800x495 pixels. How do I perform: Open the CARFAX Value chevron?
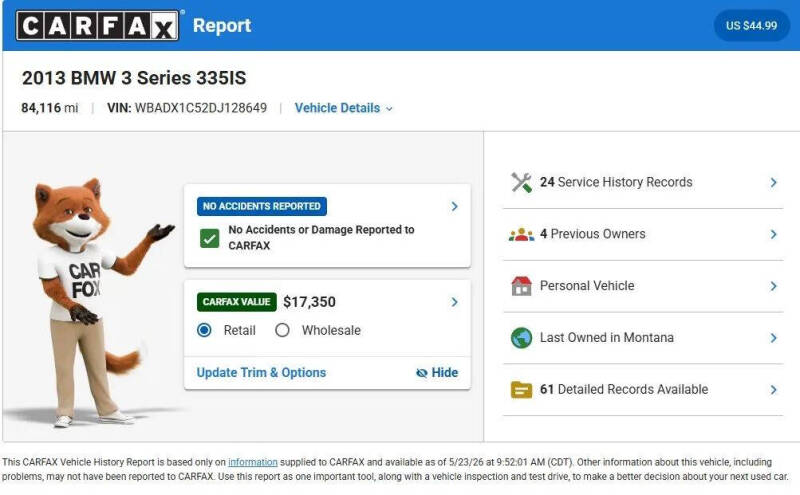pos(454,302)
